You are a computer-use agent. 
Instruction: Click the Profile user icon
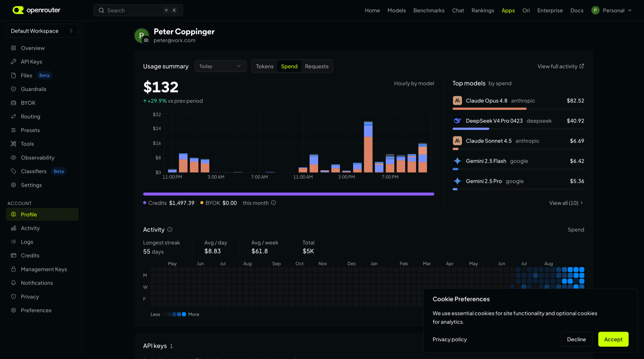14,214
